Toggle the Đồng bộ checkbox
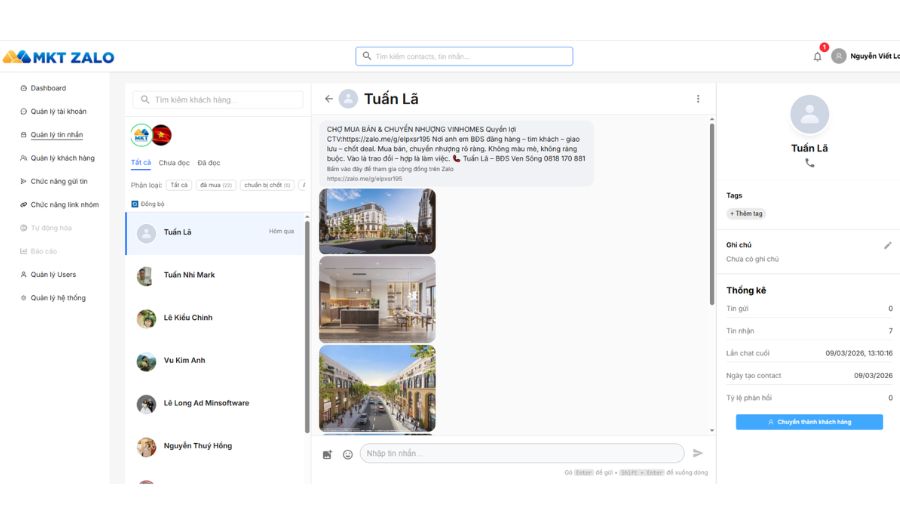Viewport: 900px width, 506px height. (x=135, y=204)
